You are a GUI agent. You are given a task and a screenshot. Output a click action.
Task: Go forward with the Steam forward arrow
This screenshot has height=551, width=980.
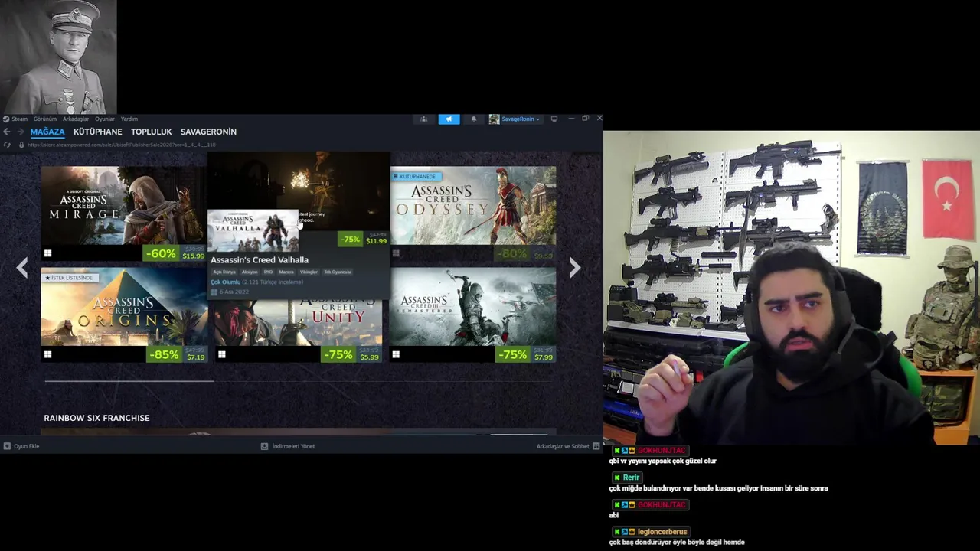(20, 132)
